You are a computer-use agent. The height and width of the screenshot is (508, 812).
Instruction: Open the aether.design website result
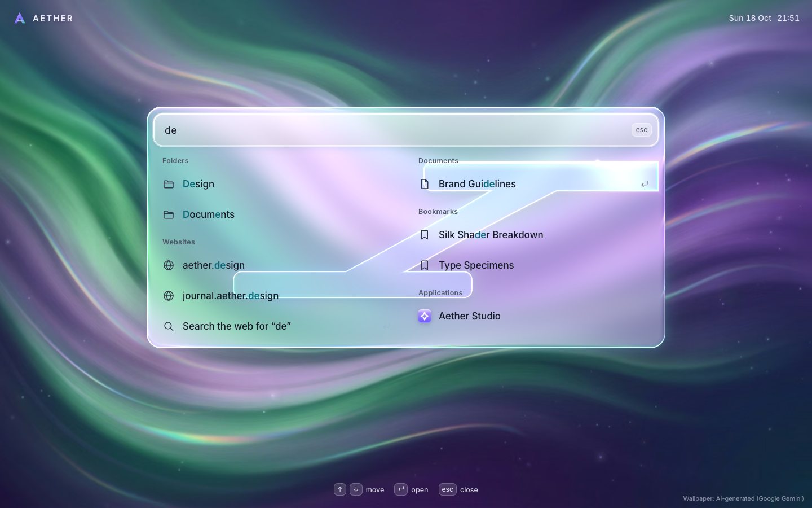pyautogui.click(x=278, y=265)
